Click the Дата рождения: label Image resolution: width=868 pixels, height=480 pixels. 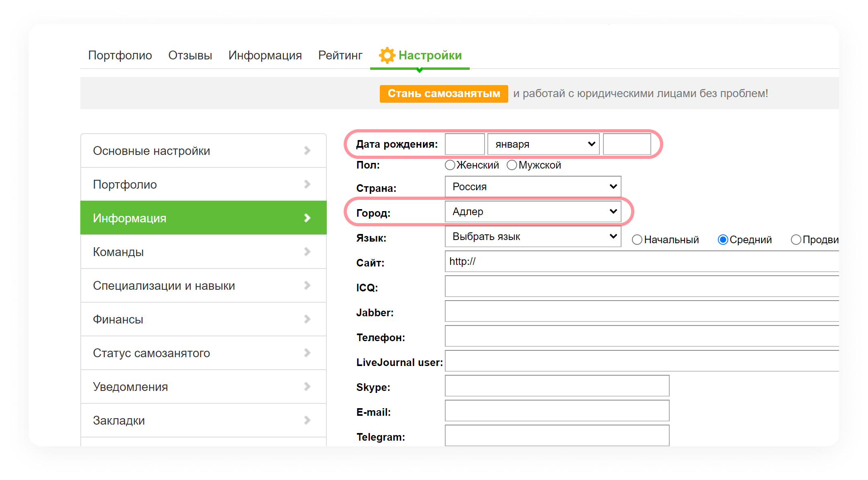click(397, 144)
